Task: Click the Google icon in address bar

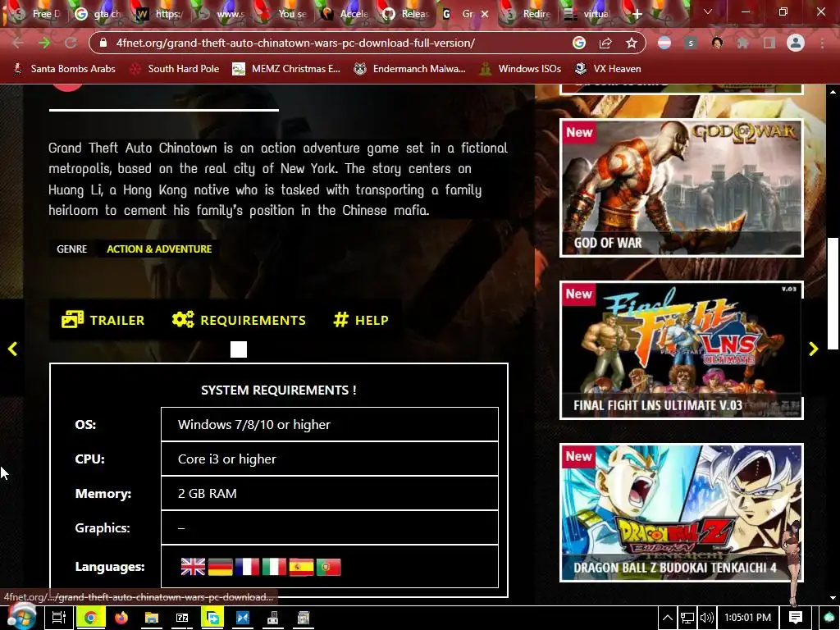Action: click(578, 43)
